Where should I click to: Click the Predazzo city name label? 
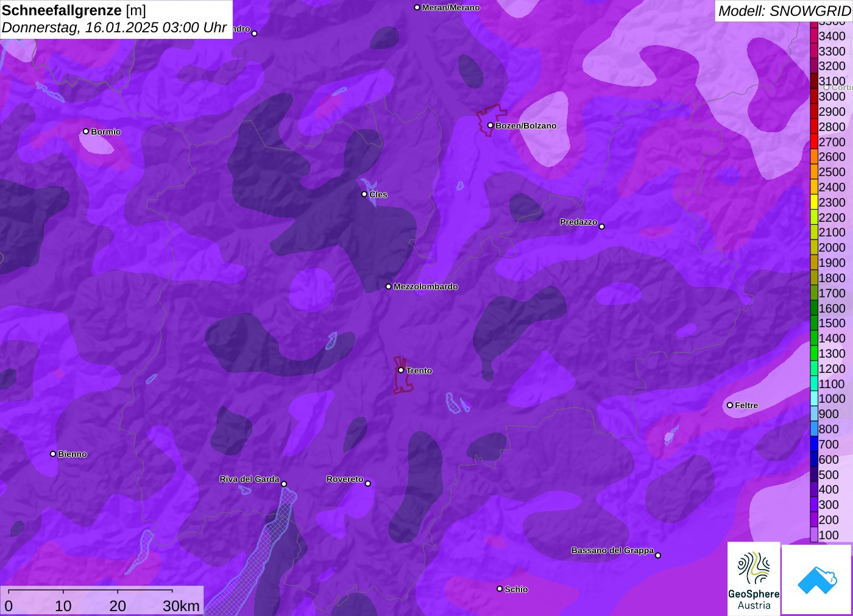click(579, 222)
